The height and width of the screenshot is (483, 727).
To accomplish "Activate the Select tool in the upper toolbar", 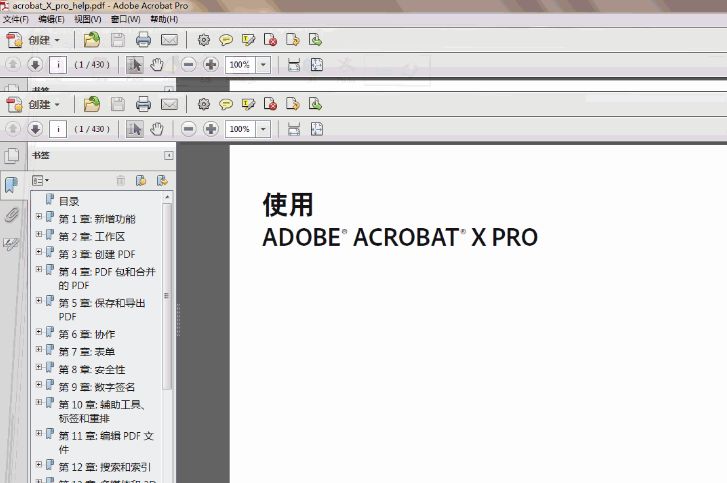I will pos(135,64).
